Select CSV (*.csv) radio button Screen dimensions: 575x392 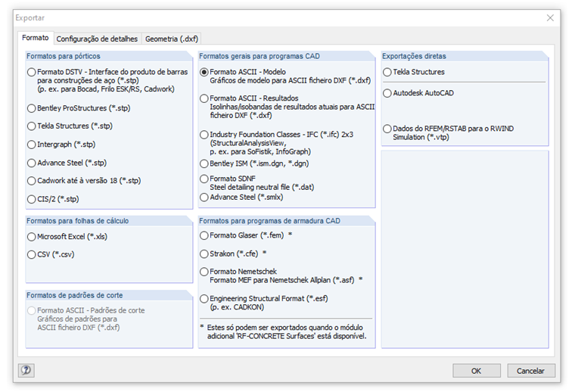click(x=32, y=254)
